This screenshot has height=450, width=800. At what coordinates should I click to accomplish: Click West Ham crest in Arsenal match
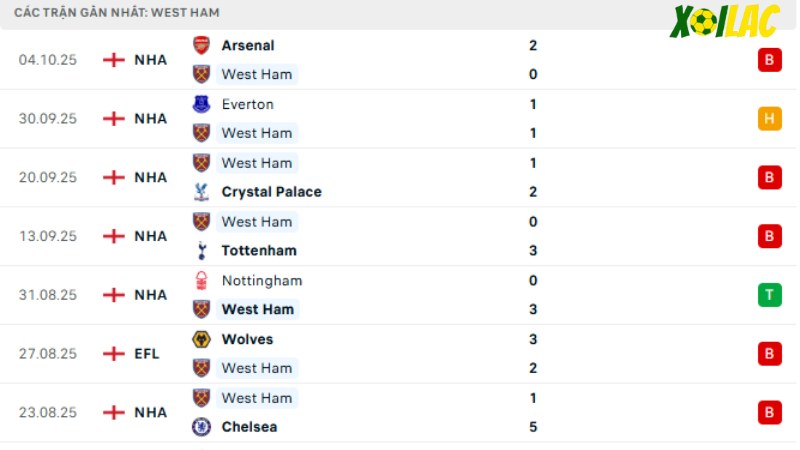coord(201,74)
